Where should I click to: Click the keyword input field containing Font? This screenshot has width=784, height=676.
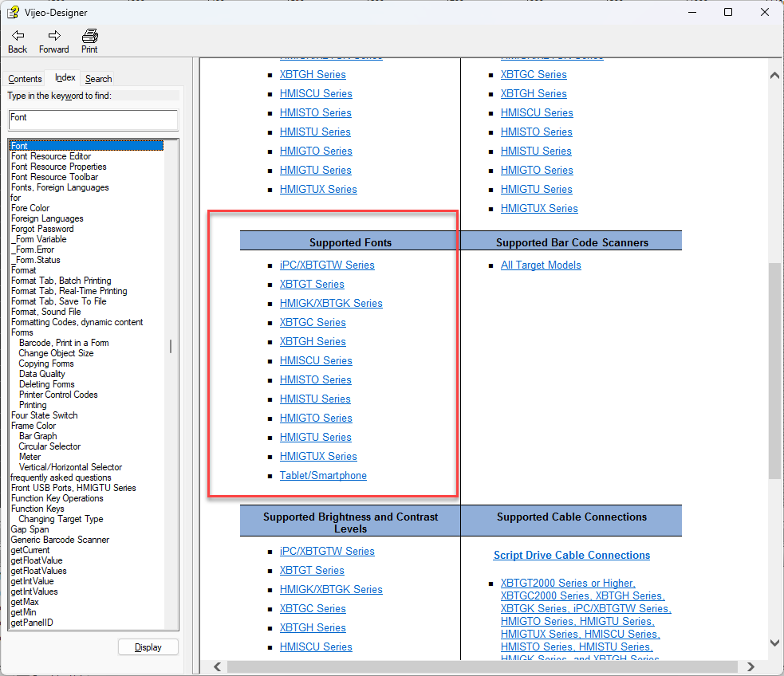93,120
